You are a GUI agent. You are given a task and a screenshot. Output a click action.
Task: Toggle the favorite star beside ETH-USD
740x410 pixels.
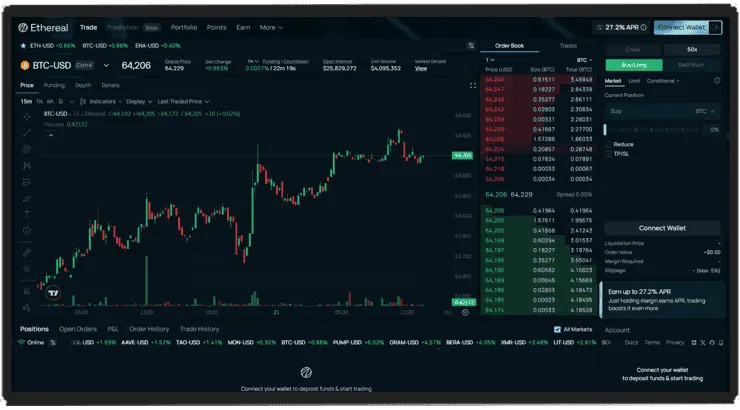(x=23, y=46)
